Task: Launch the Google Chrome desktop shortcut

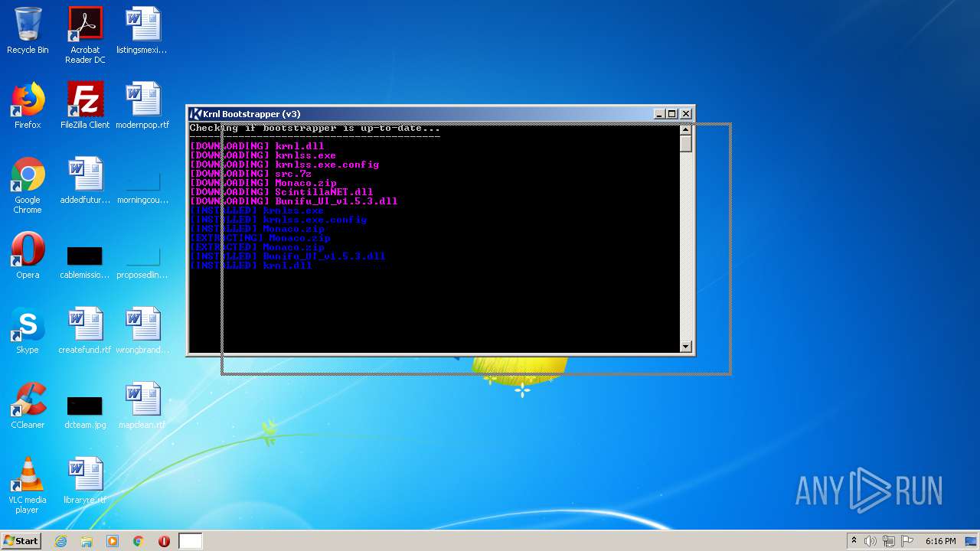Action: 28,185
